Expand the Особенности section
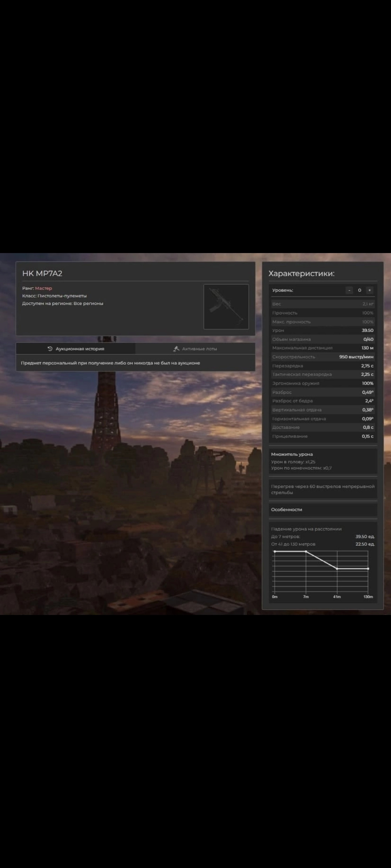The height and width of the screenshot is (868, 391). coord(323,510)
